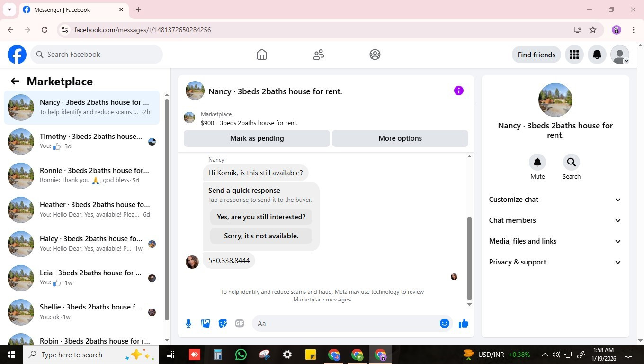
Task: Click Find friends button
Action: [x=537, y=55]
